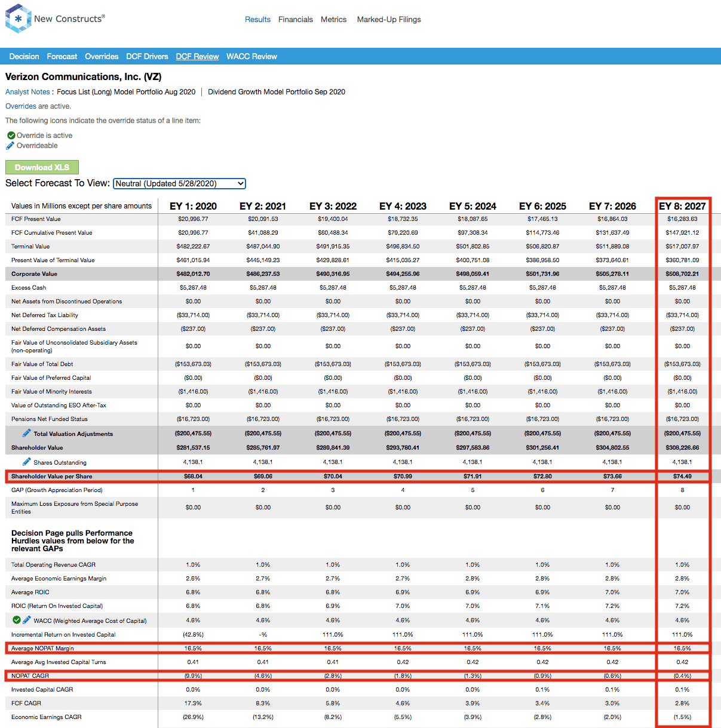The image size is (721, 728).
Task: Switch to the Decision tab
Action: click(x=24, y=57)
